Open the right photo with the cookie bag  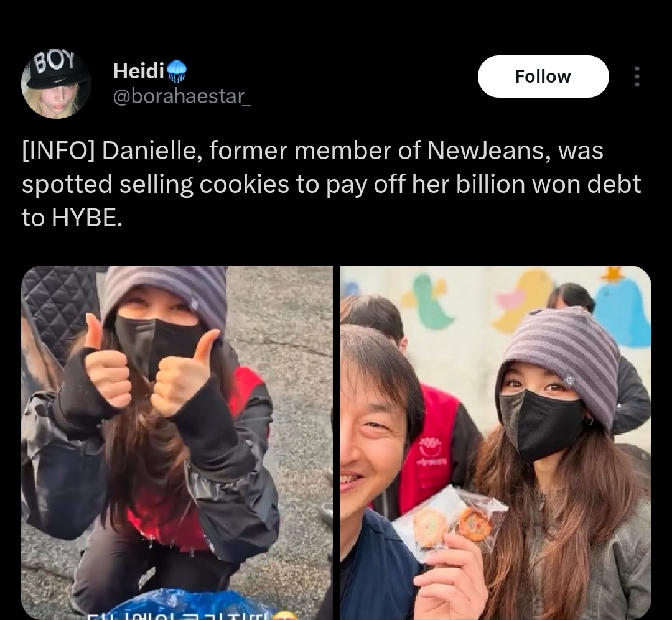495,442
